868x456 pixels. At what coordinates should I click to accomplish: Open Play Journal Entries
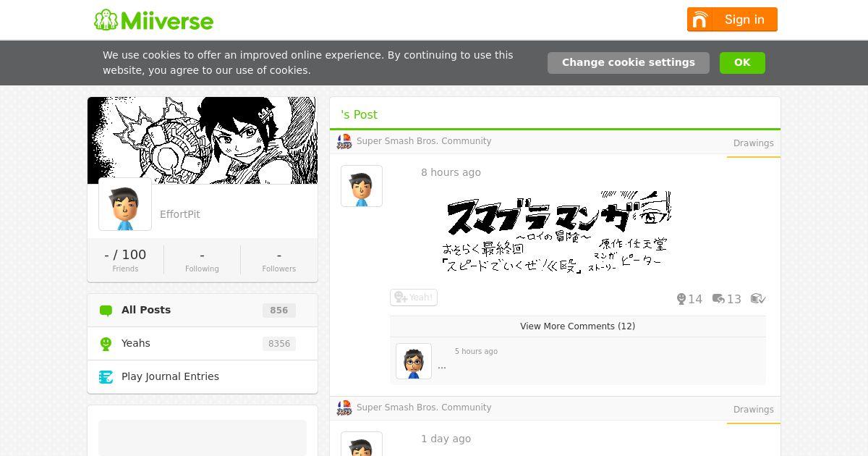coord(203,376)
